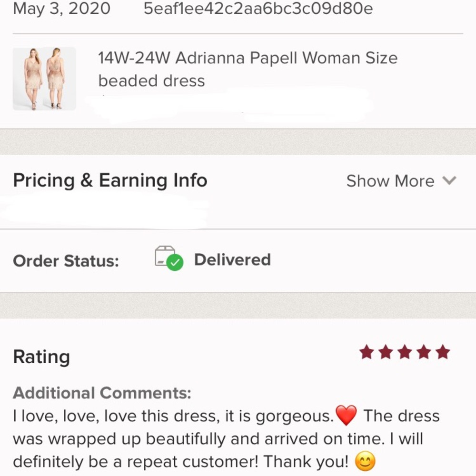The height and width of the screenshot is (476, 476).
Task: Click the Rating heading
Action: (x=41, y=357)
